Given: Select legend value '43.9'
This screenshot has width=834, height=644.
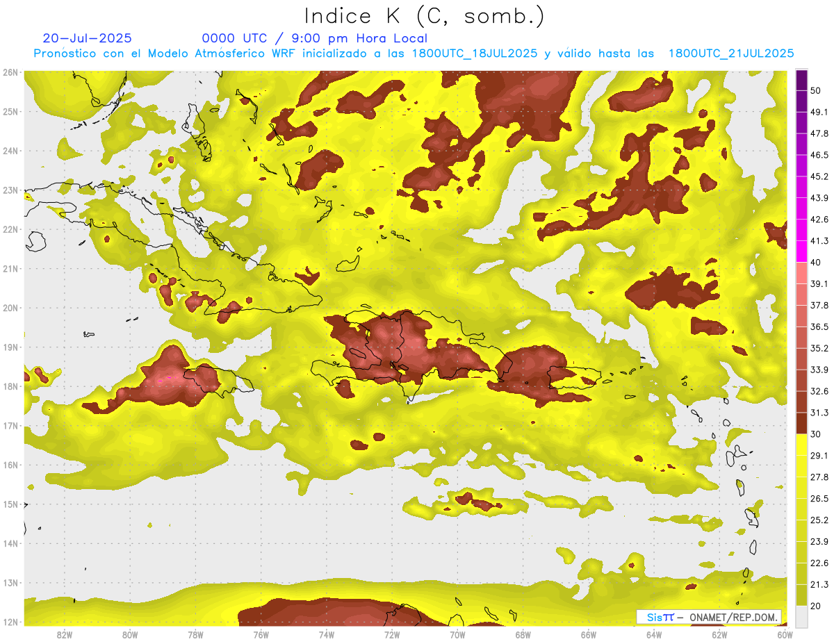Looking at the screenshot, I should pyautogui.click(x=819, y=198).
